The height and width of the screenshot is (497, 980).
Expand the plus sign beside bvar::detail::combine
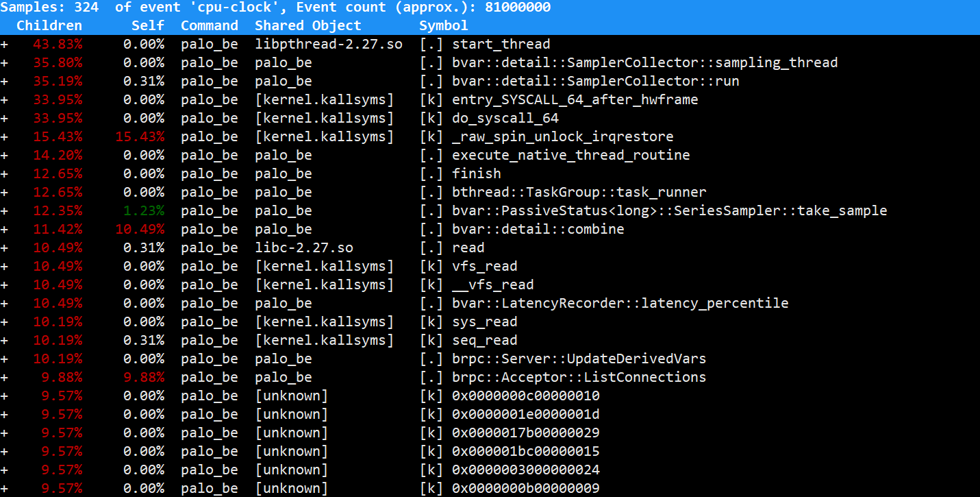pos(4,229)
